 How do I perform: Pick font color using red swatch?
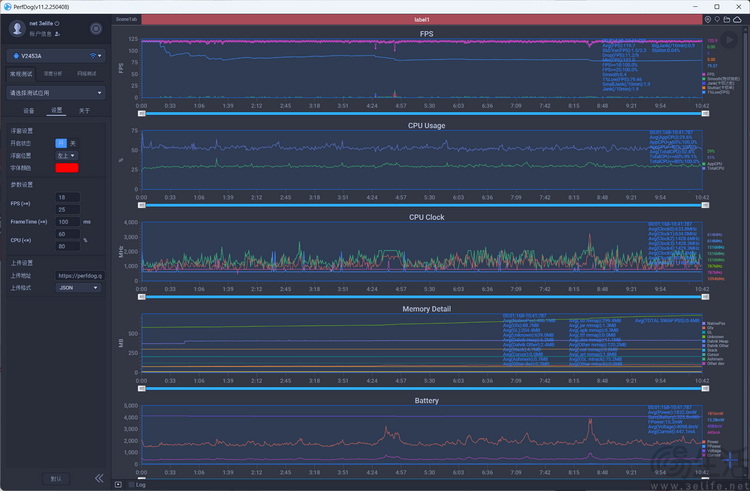click(x=67, y=168)
